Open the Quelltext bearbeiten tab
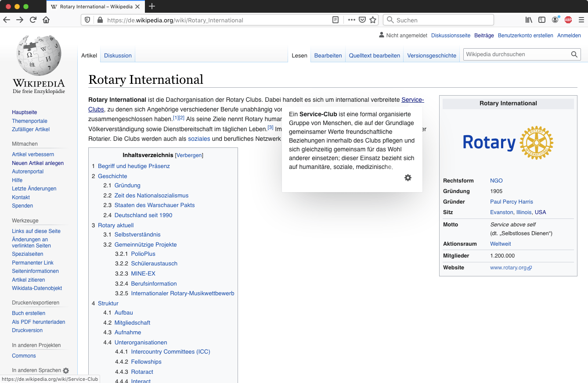This screenshot has width=588, height=383. pos(375,56)
